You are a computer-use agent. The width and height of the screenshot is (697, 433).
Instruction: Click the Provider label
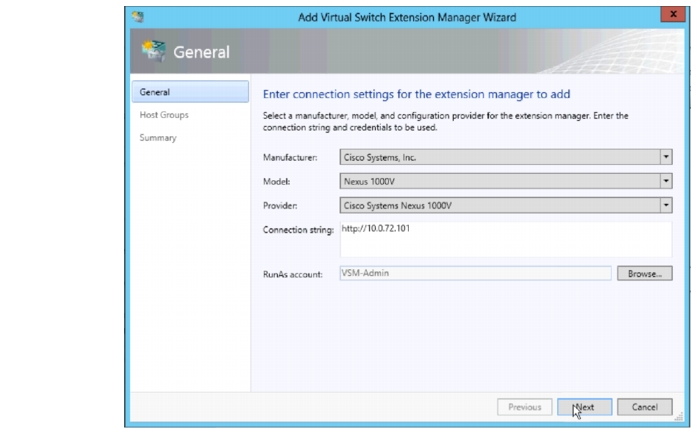coord(280,205)
